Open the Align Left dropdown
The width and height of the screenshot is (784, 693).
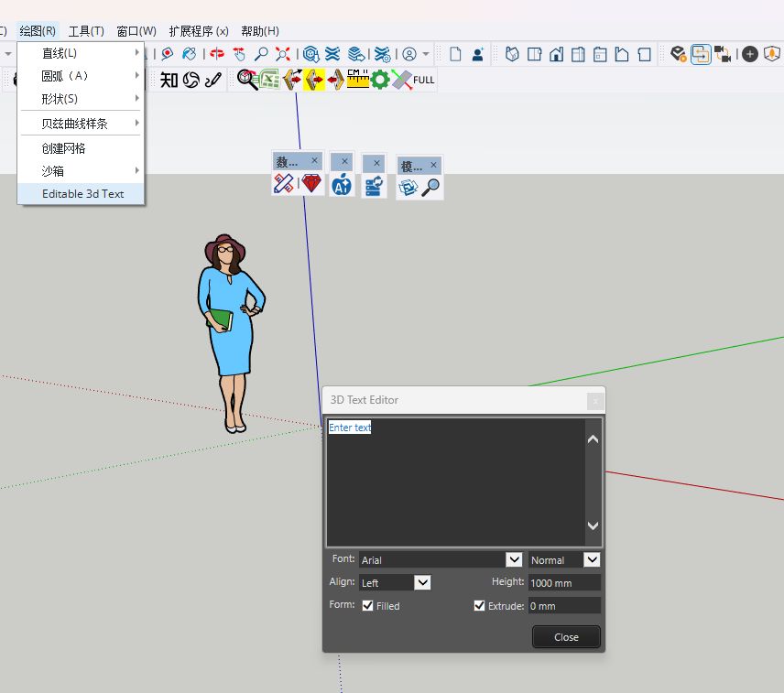[x=421, y=582]
